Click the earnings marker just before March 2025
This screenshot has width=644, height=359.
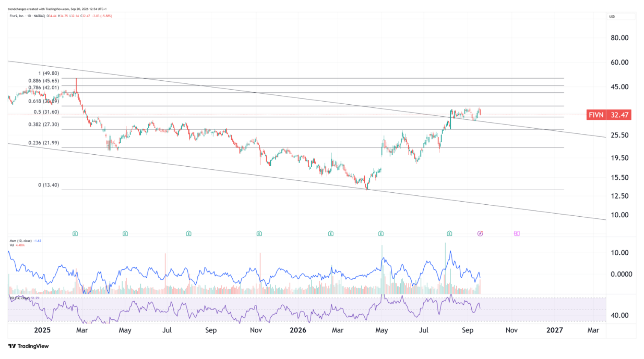tap(75, 233)
